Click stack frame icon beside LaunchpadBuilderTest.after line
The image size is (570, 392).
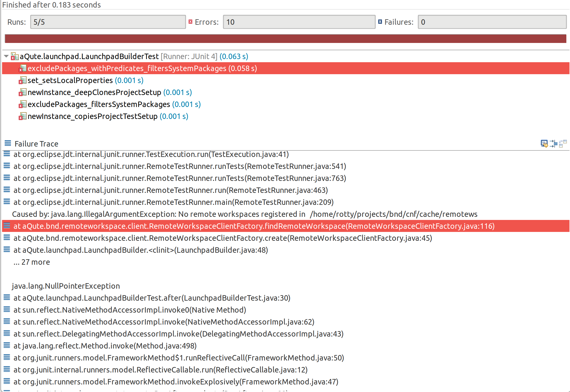[7, 298]
